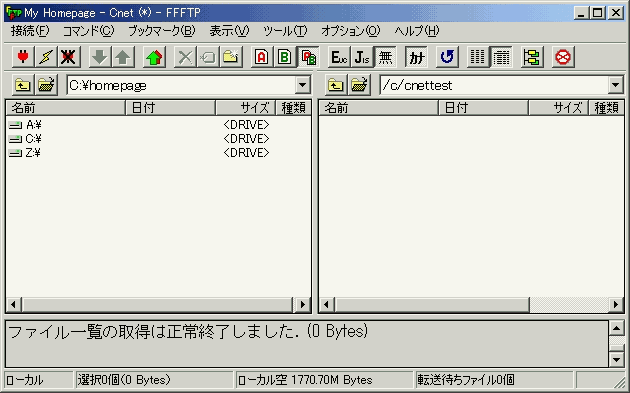This screenshot has width=630, height=393.
Task: Click local pane scroll-left arrow
Action: pos(14,305)
